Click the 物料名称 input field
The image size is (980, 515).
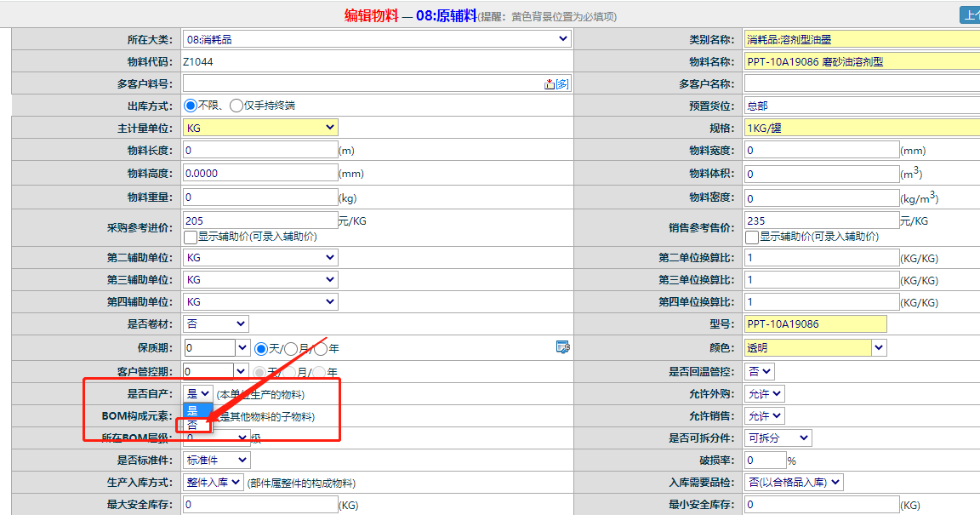tap(861, 61)
